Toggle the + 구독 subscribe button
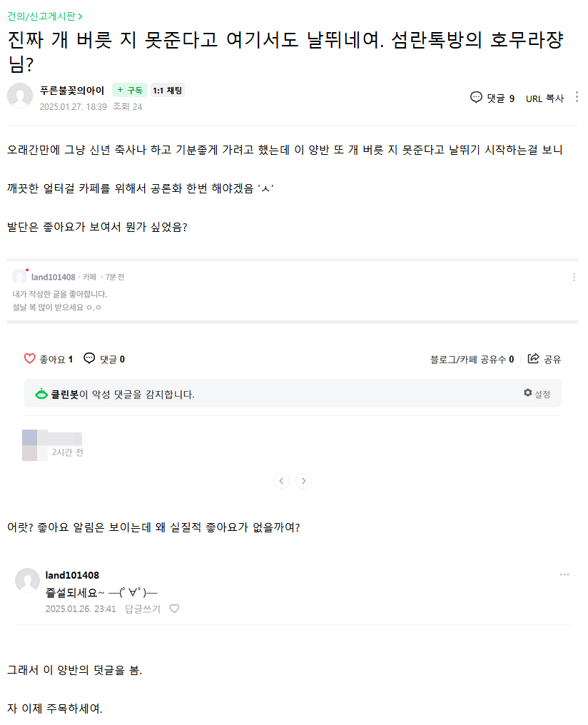The height and width of the screenshot is (725, 588). 129,91
